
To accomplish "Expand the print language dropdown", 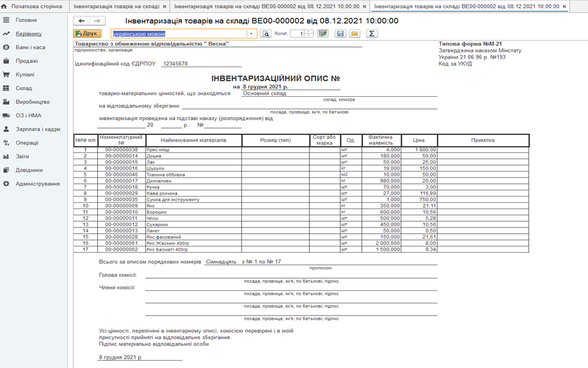I will [x=251, y=34].
